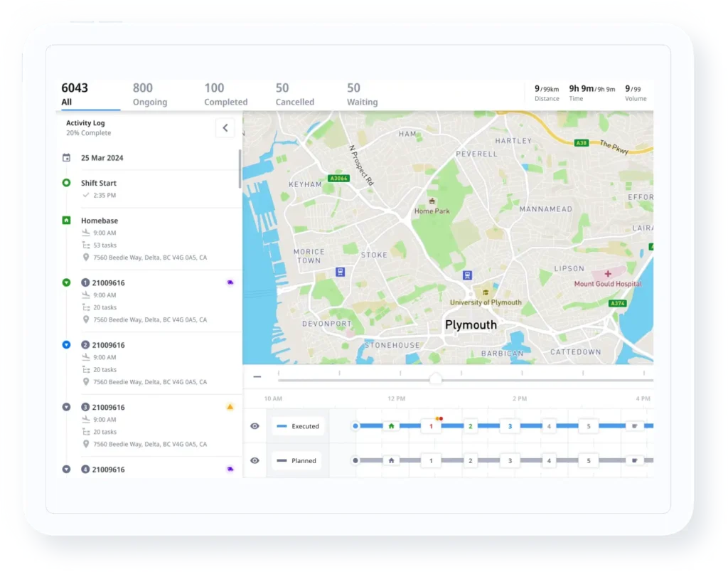Click the purple truck icon next to stop 1
The height and width of the screenshot is (572, 728).
[230, 282]
